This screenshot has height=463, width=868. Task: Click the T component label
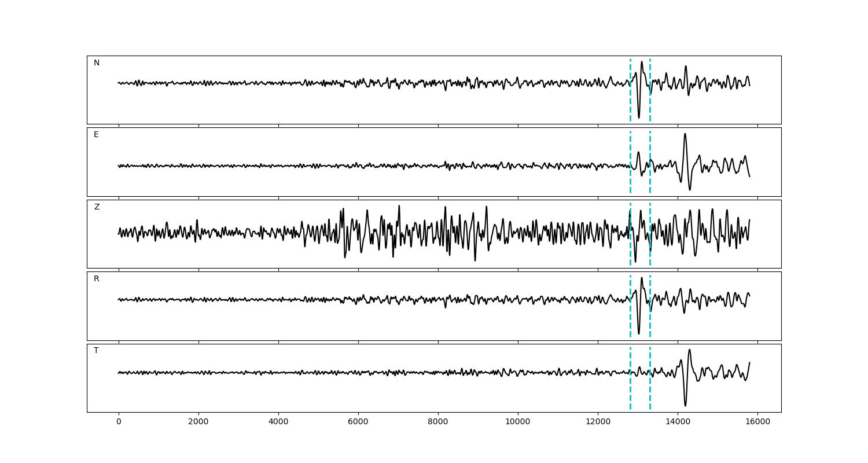click(96, 351)
